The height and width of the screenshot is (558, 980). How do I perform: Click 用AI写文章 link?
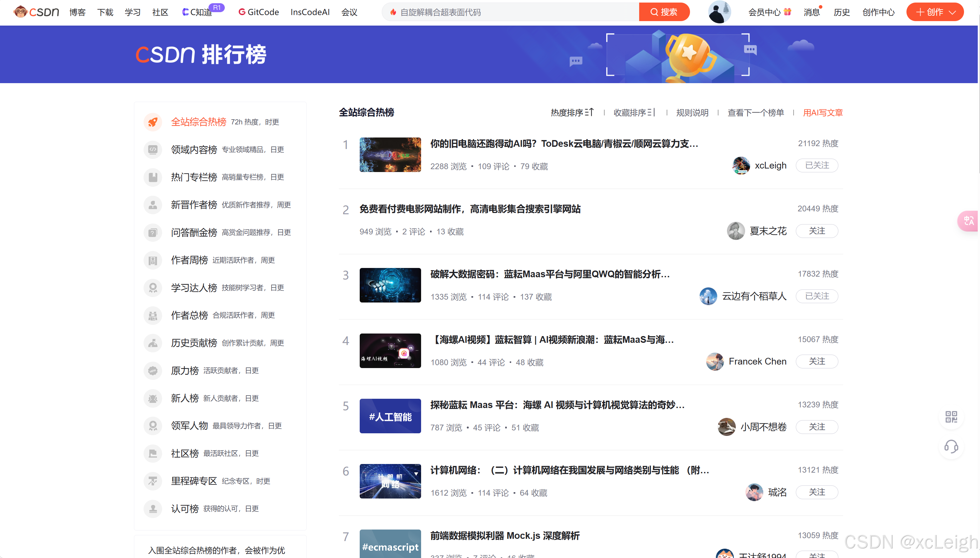point(823,113)
